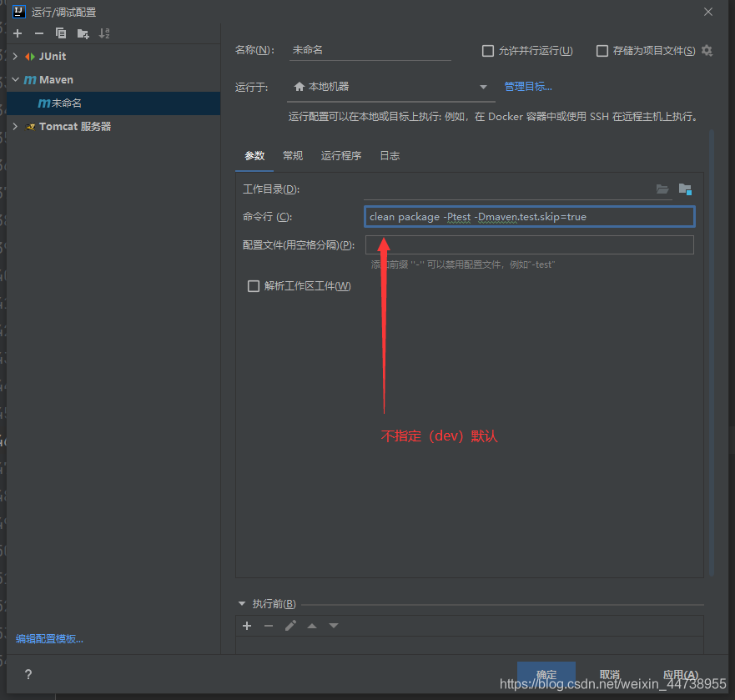Collapse the 执行前 section

point(242,604)
